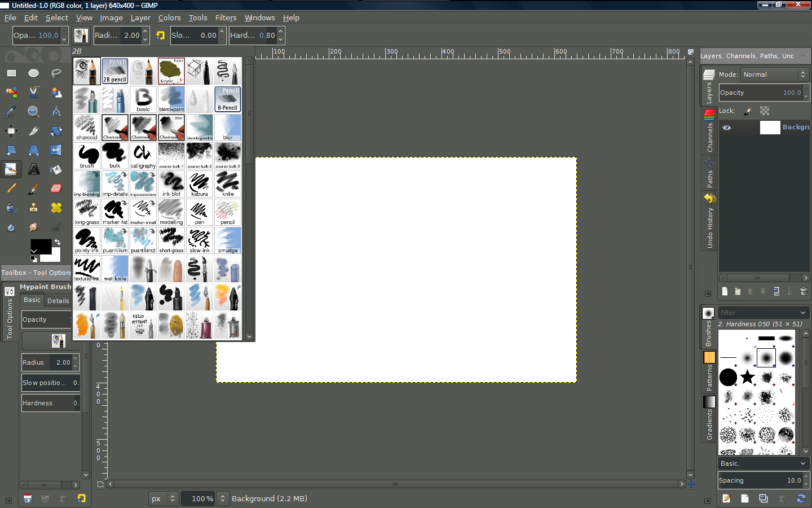Increase brush Spacing with stepper arrow
The width and height of the screenshot is (812, 508).
click(806, 476)
